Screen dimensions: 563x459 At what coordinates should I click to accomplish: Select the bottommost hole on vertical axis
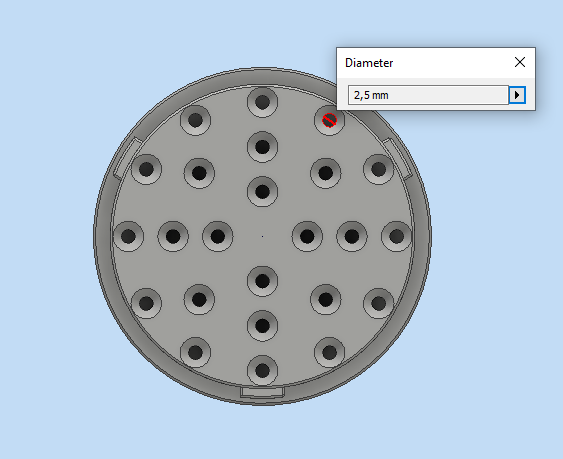[262, 370]
